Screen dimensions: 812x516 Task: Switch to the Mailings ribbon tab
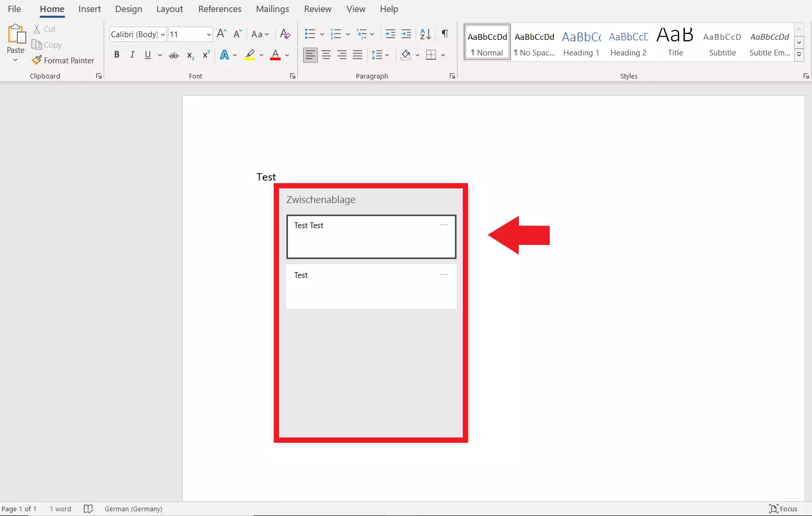(x=272, y=9)
